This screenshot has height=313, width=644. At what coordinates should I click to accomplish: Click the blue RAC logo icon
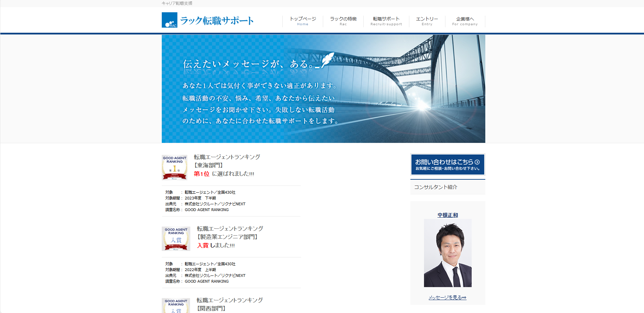click(x=169, y=20)
